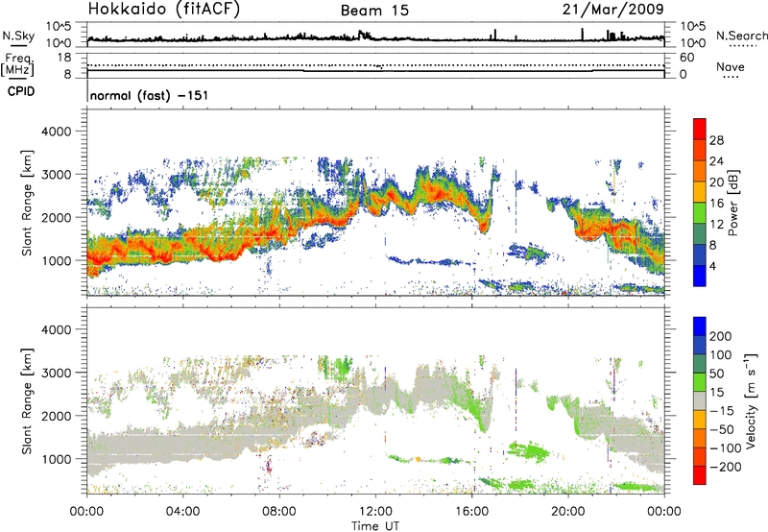Click the '28' tick on Power colorbar
Viewport: 768px width, 532px height.
point(716,140)
